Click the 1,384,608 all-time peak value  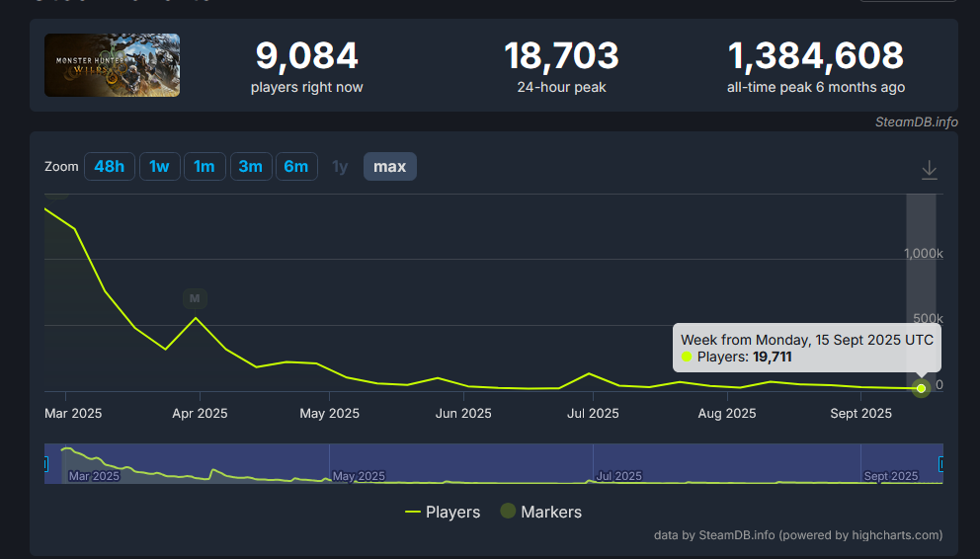tap(816, 55)
